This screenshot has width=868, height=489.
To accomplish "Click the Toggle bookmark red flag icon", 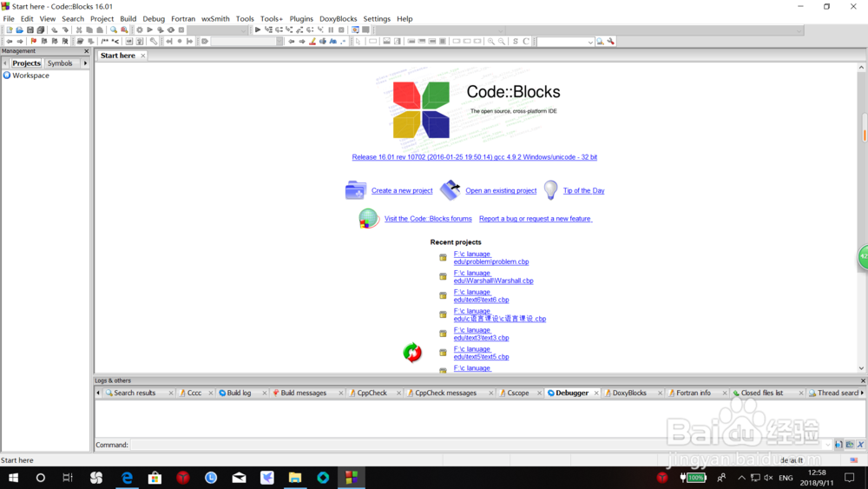I will [x=34, y=42].
